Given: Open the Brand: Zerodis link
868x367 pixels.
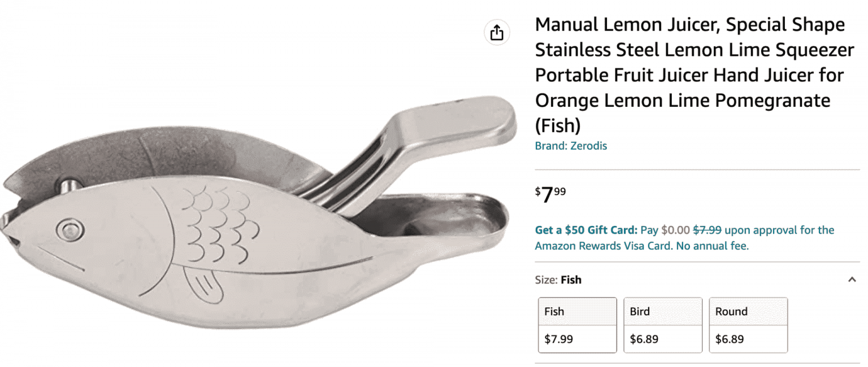Looking at the screenshot, I should pos(571,146).
